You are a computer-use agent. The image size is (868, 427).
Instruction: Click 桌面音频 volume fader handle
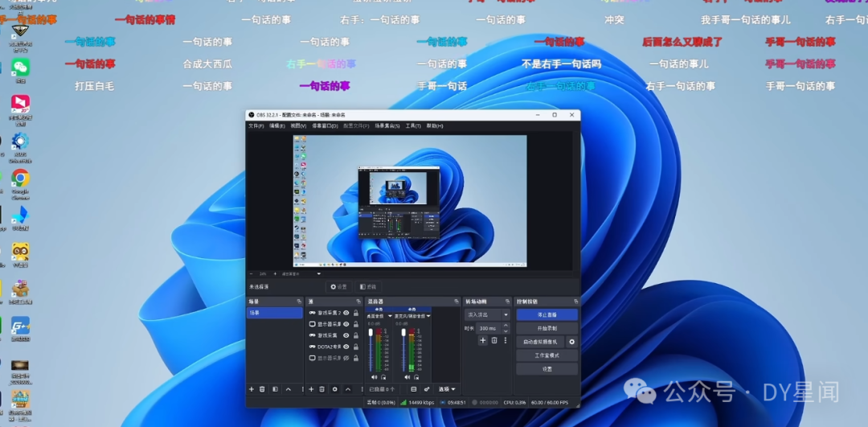[x=371, y=332]
